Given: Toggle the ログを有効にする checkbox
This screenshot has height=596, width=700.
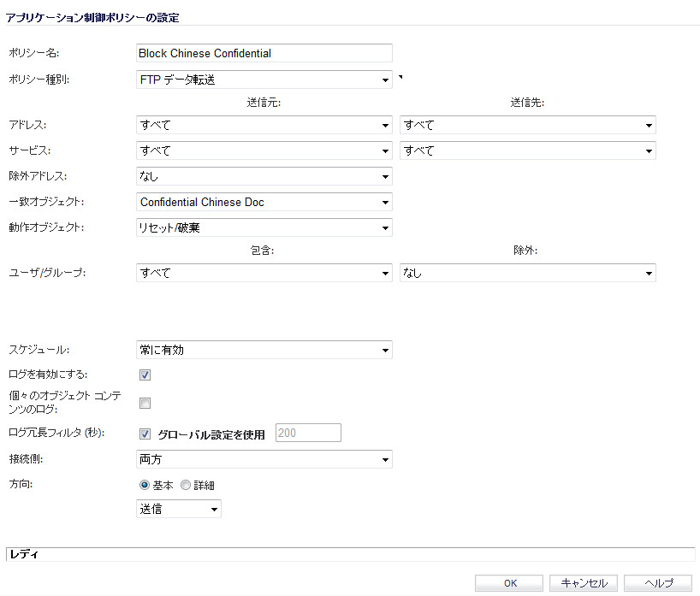Looking at the screenshot, I should pos(145,375).
